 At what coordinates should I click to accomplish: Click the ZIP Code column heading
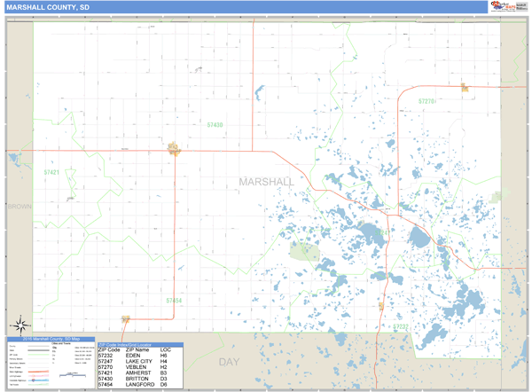coord(109,350)
